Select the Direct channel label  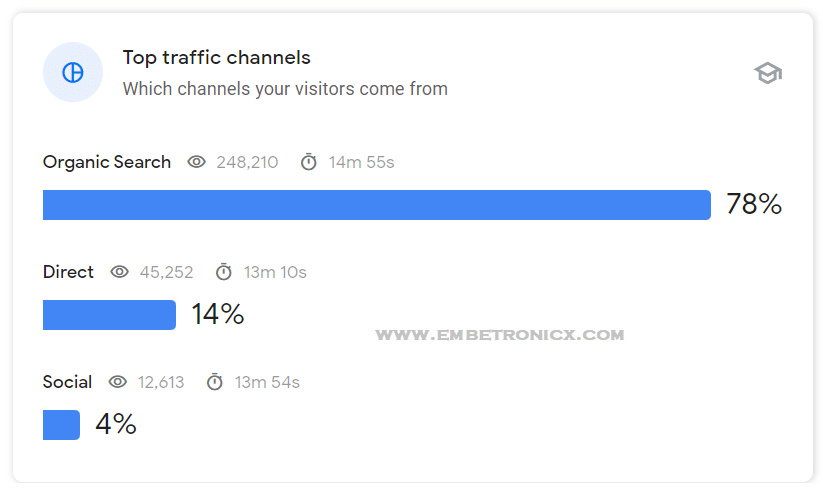click(x=68, y=272)
